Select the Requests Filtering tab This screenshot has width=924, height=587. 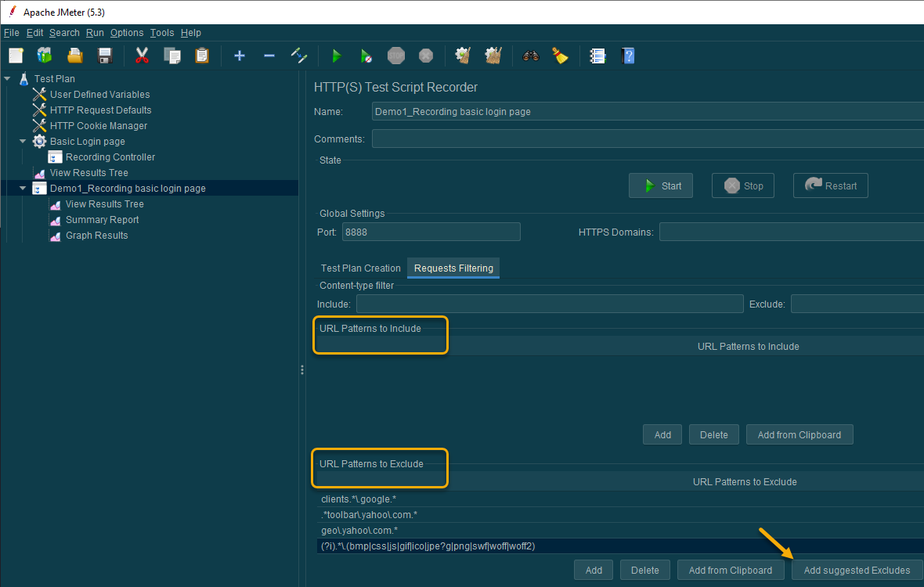pyautogui.click(x=453, y=268)
